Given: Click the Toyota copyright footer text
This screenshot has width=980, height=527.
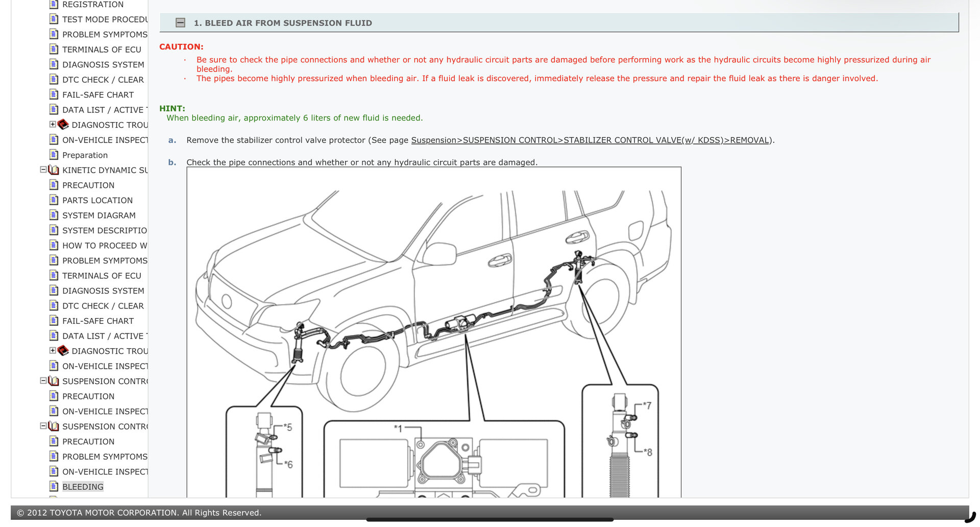Looking at the screenshot, I should pyautogui.click(x=139, y=513).
